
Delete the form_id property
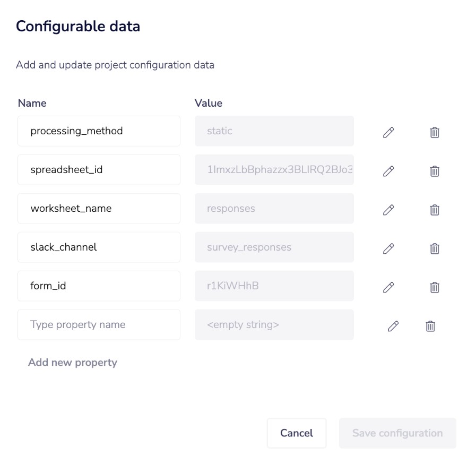click(434, 287)
